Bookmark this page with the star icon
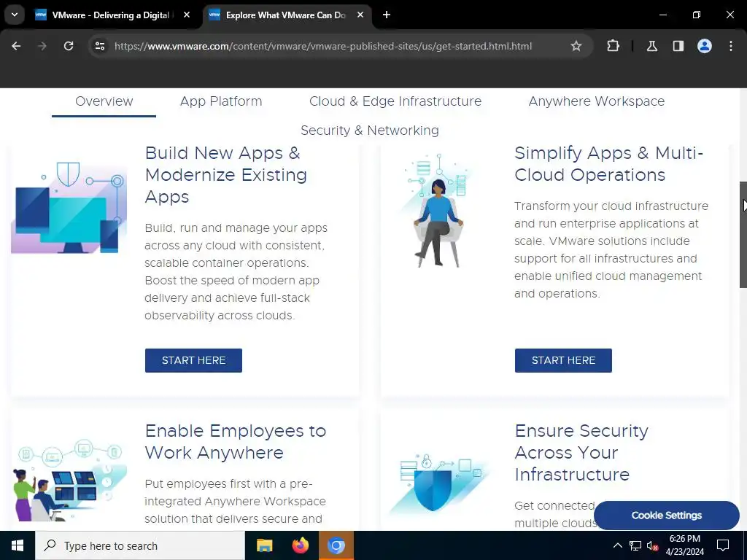This screenshot has height=560, width=747. (x=576, y=46)
